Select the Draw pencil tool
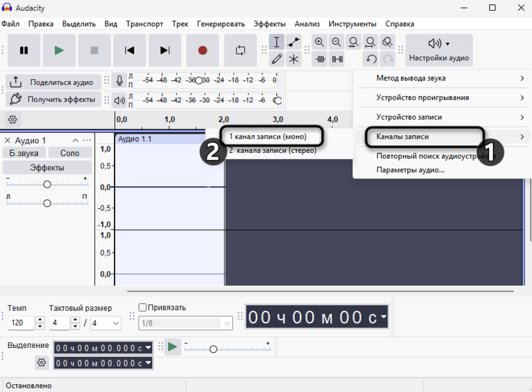 click(277, 59)
